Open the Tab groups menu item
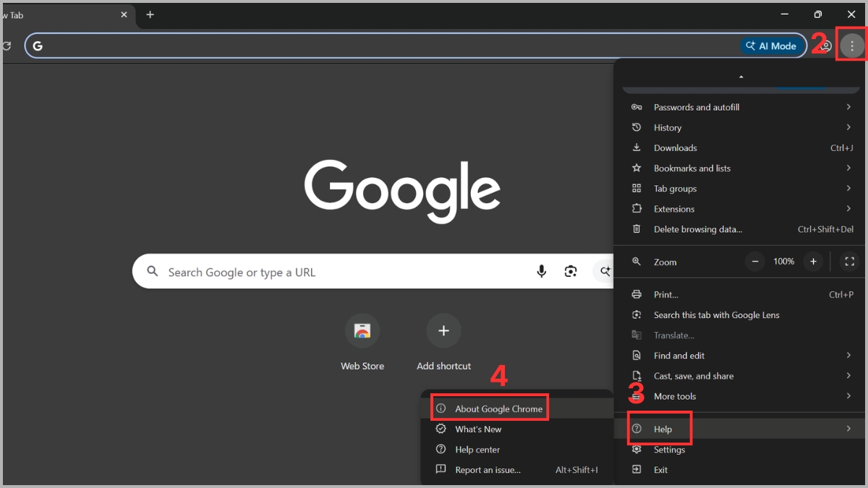This screenshot has height=488, width=868. 739,188
